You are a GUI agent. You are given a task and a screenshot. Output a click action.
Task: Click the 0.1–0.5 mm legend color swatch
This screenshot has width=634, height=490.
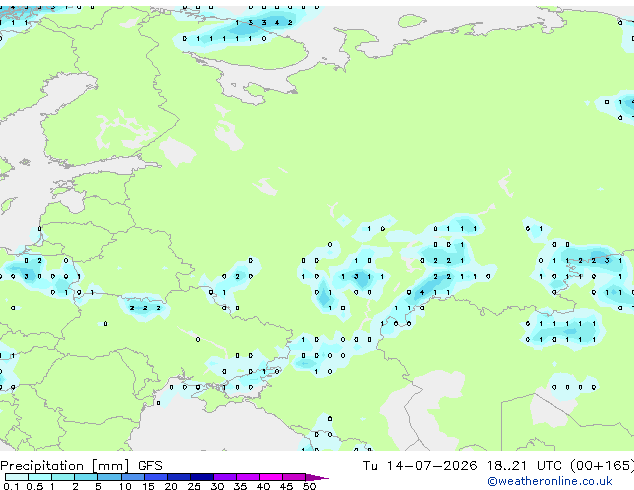pos(17,477)
